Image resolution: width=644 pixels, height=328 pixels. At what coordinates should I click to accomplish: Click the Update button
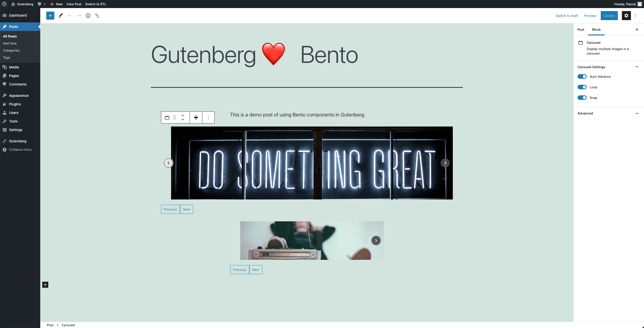[609, 16]
